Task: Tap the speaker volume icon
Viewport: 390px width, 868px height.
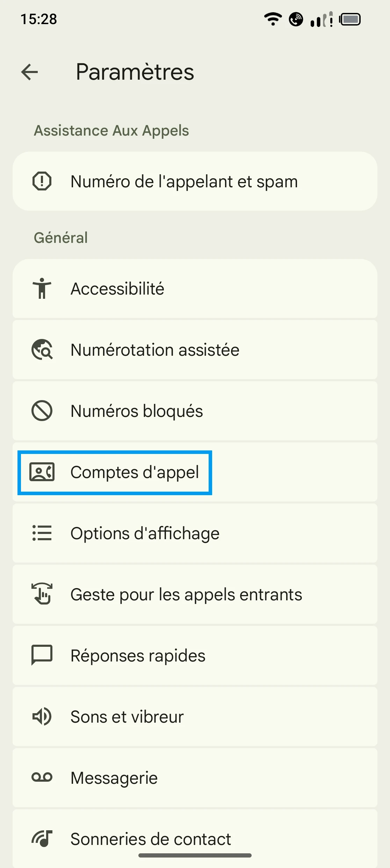Action: 42,717
